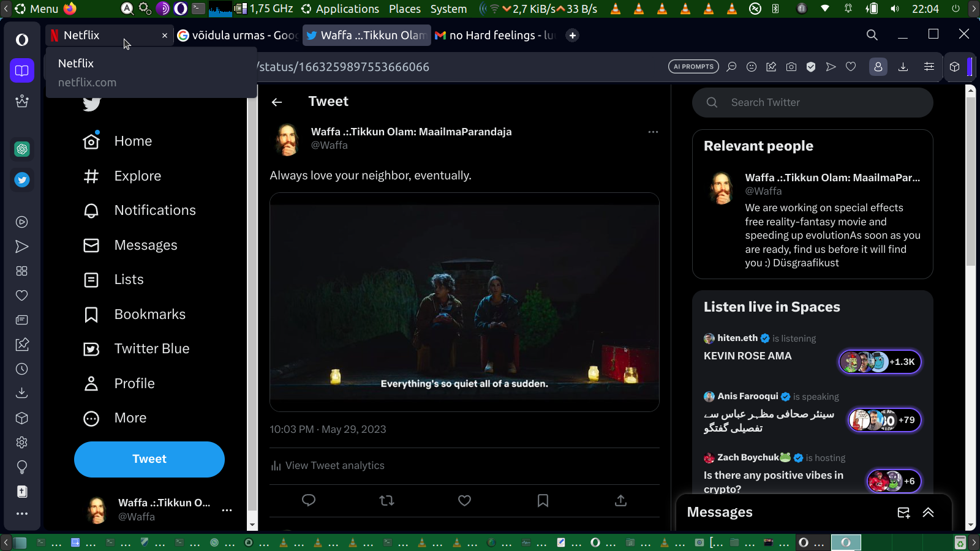This screenshot has height=551, width=980.
Task: Expand the More menu in Twitter navigation
Action: coord(115,418)
